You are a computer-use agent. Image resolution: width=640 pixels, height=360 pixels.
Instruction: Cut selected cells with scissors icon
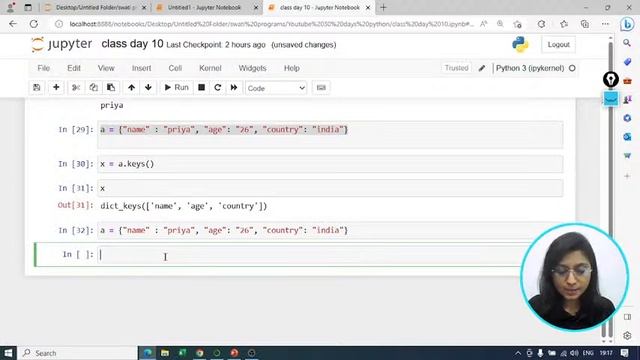coord(76,88)
